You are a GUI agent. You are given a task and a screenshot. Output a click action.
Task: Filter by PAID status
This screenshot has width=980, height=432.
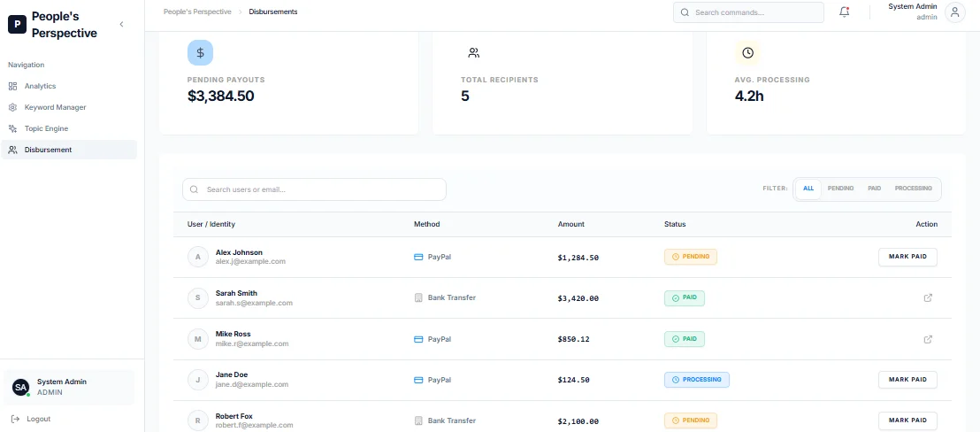pos(875,189)
